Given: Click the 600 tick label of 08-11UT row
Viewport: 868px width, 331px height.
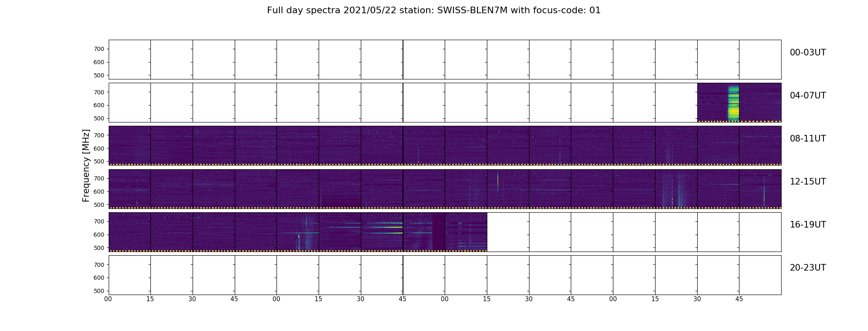Looking at the screenshot, I should click(x=99, y=149).
